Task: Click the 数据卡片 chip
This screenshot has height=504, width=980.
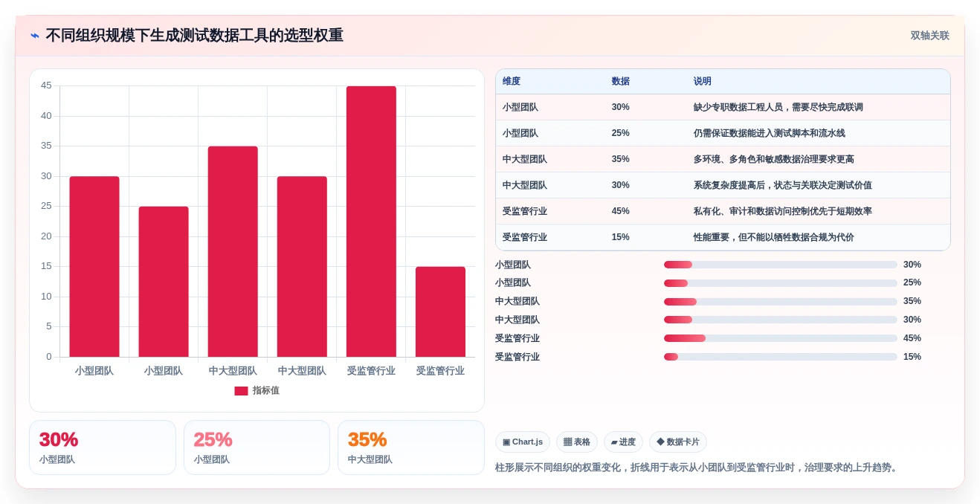Action: (678, 442)
